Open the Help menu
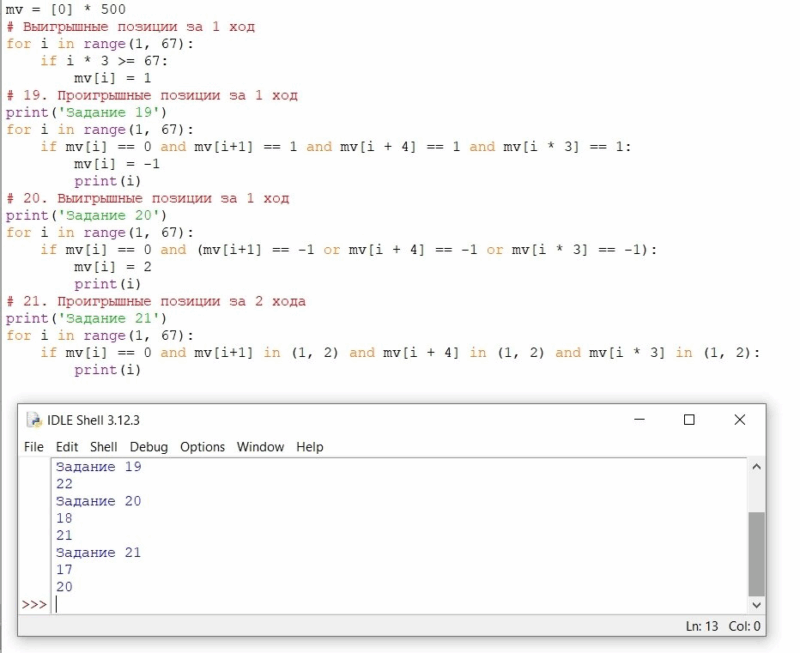This screenshot has height=653, width=800. [310, 447]
